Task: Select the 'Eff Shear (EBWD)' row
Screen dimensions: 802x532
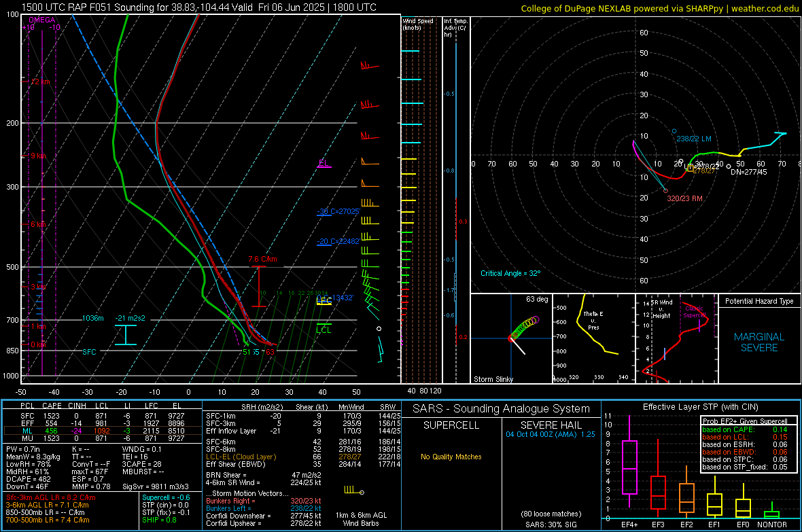Action: pos(303,464)
